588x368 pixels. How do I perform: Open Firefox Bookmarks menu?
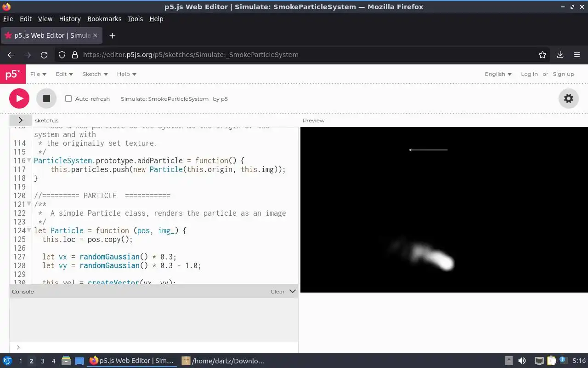(104, 19)
